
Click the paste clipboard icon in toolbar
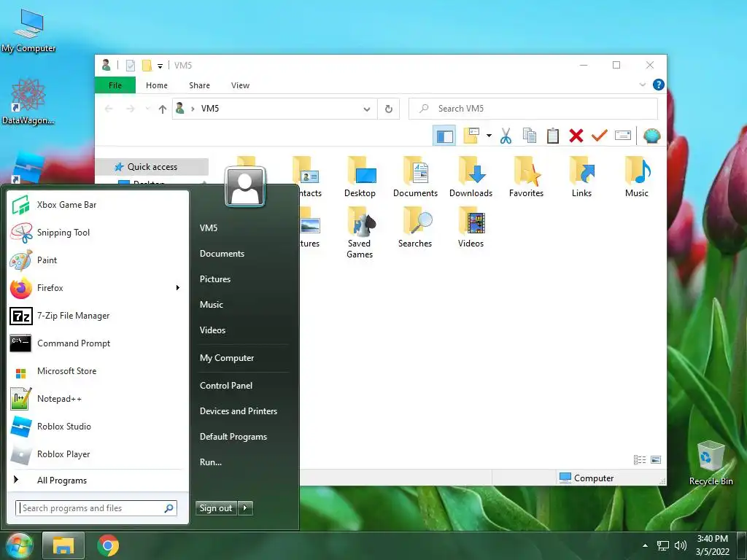(553, 136)
